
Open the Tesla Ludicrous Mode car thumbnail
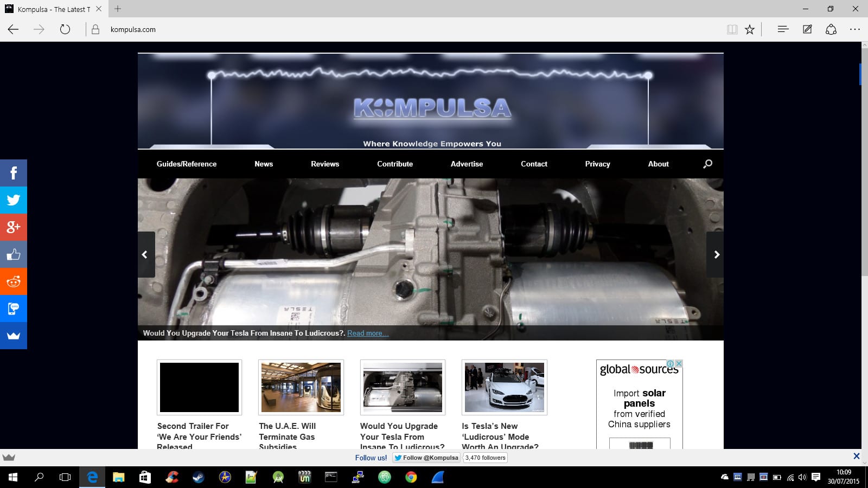pos(504,387)
